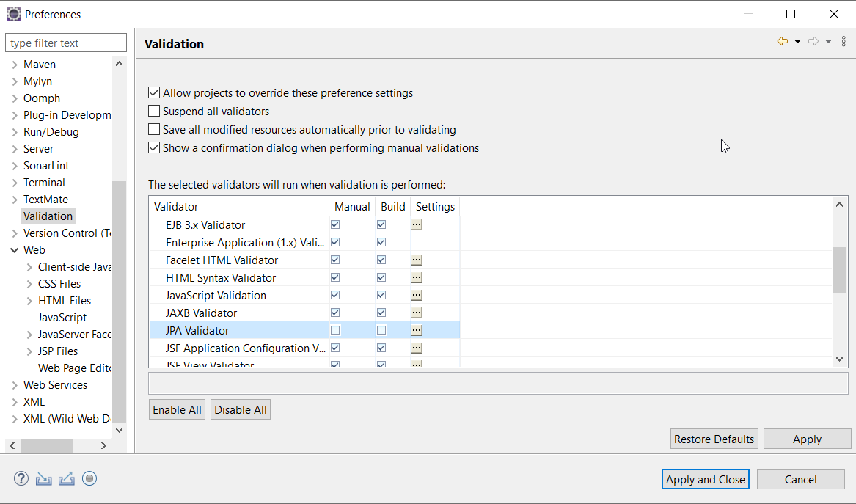Select the JavaScript item under Web
This screenshot has height=504, width=856.
[x=62, y=318]
